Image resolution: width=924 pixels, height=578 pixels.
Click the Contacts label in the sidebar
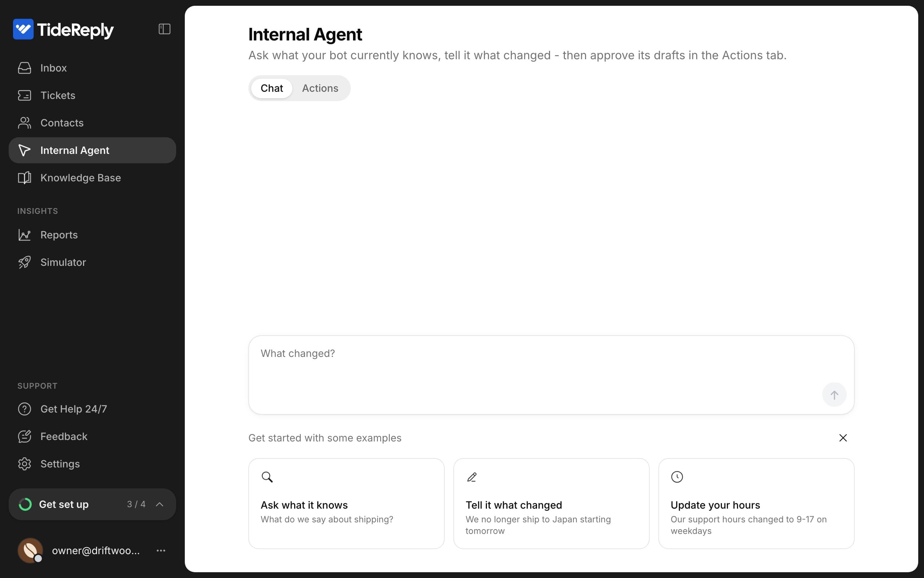click(x=62, y=123)
